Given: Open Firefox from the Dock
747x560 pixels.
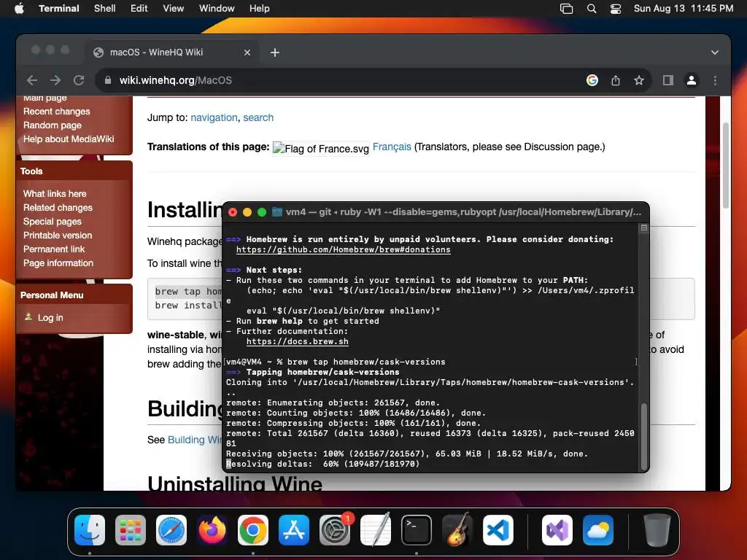Looking at the screenshot, I should coord(212,530).
